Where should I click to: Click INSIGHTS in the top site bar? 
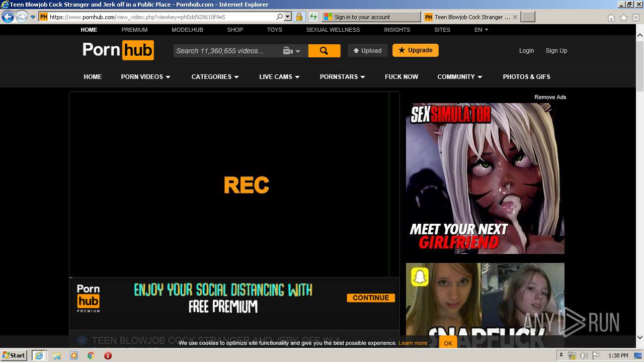point(397,30)
